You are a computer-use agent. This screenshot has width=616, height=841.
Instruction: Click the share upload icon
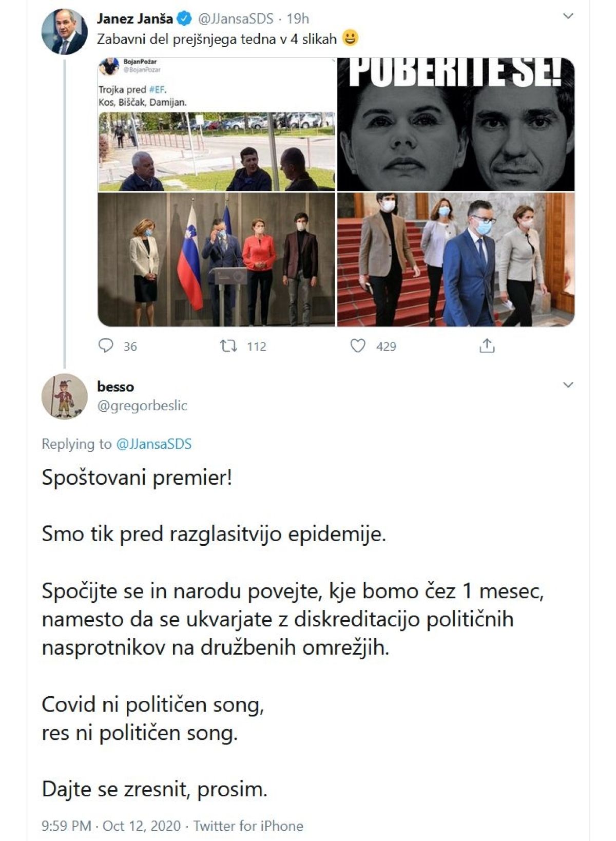point(487,347)
